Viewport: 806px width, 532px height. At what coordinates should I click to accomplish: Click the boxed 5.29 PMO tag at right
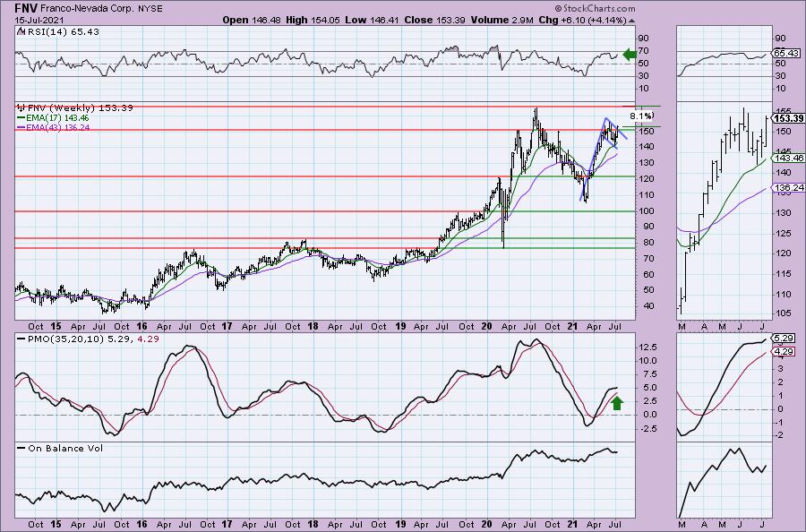coord(784,339)
